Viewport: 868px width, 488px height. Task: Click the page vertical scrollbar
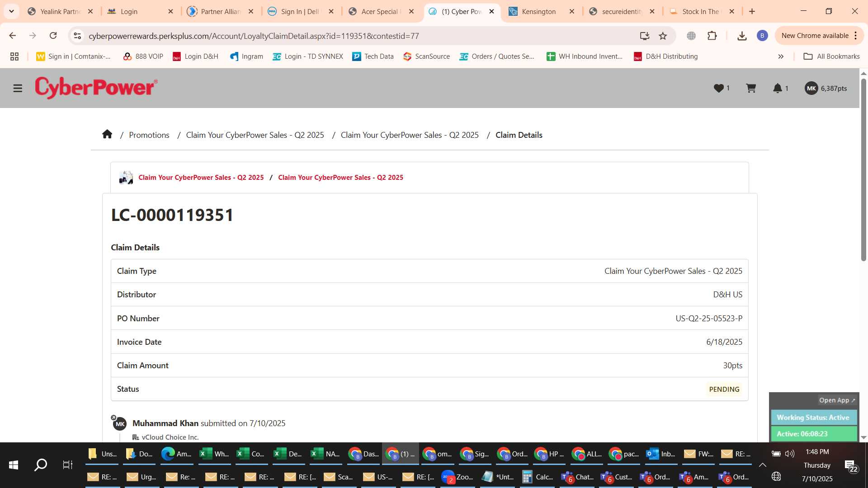coord(863,169)
